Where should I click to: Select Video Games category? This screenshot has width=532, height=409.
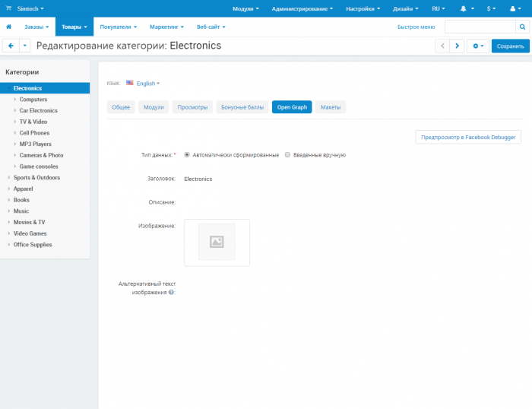pyautogui.click(x=30, y=233)
